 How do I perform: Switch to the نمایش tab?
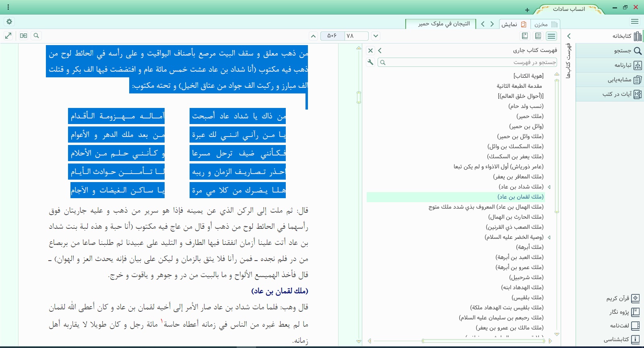coord(515,24)
